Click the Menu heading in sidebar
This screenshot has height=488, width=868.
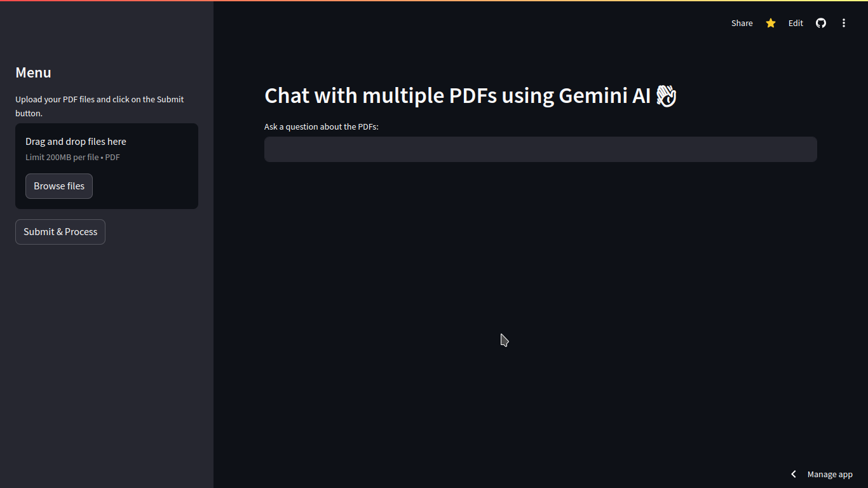pos(33,72)
